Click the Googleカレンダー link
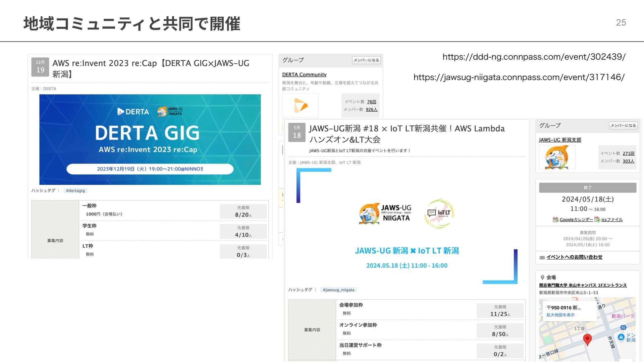 pos(576,220)
